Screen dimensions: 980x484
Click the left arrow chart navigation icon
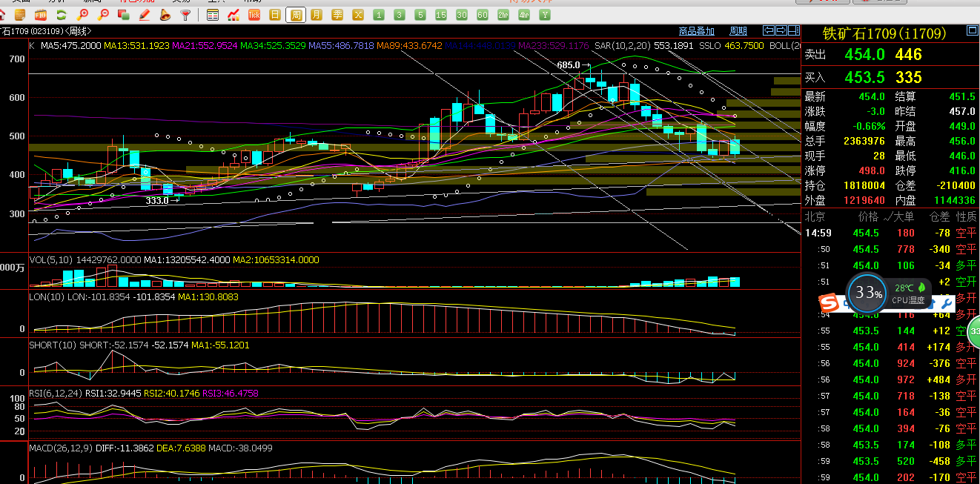(x=769, y=30)
